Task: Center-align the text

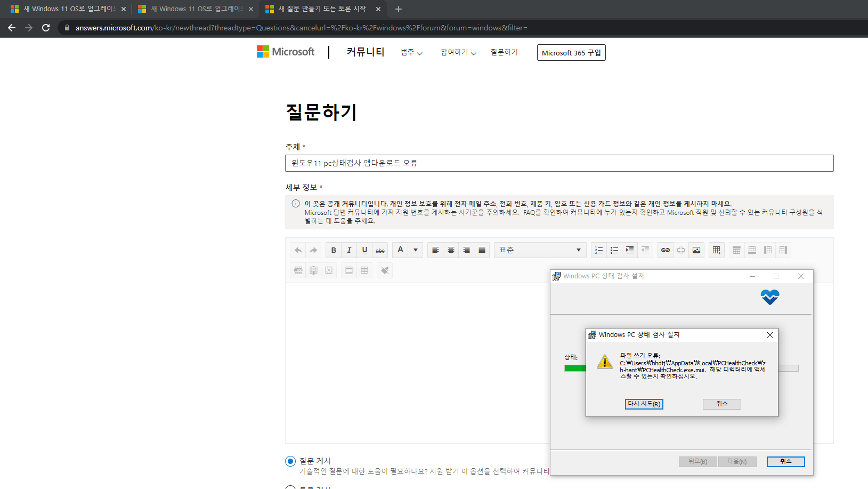Action: (x=451, y=250)
